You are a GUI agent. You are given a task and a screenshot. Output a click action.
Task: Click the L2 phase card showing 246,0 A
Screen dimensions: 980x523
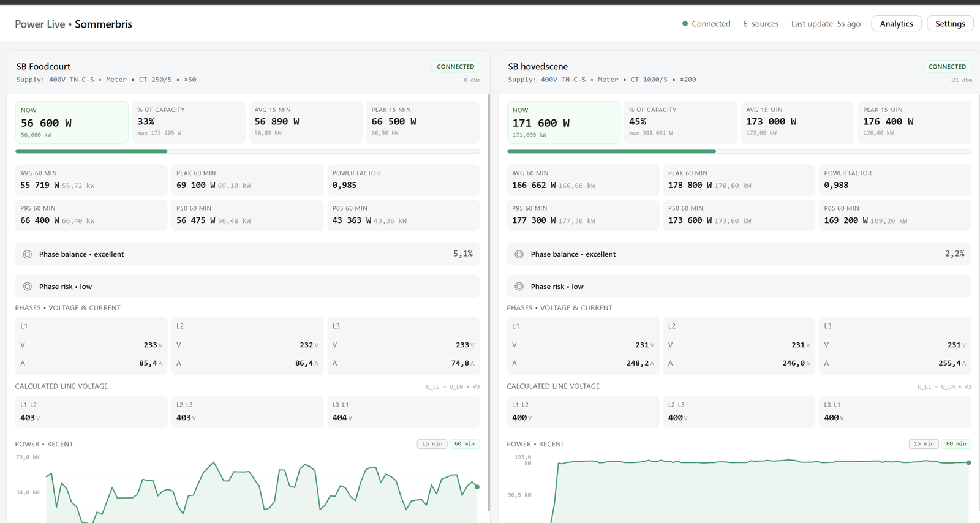[x=739, y=346]
